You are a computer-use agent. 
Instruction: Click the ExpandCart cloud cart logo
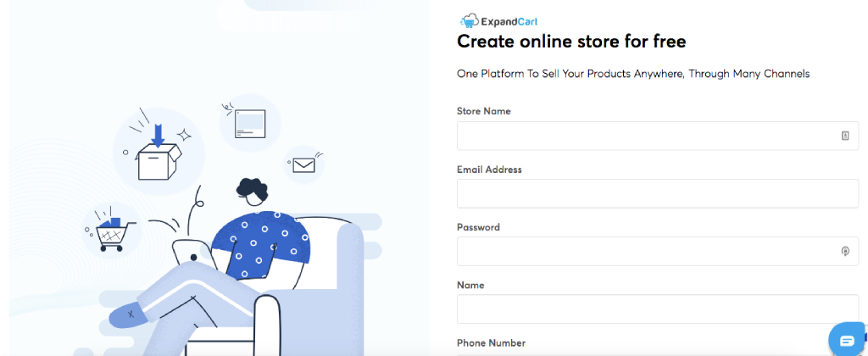498,21
